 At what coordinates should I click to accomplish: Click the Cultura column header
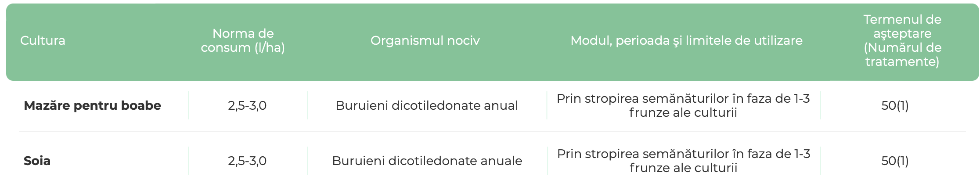(43, 41)
